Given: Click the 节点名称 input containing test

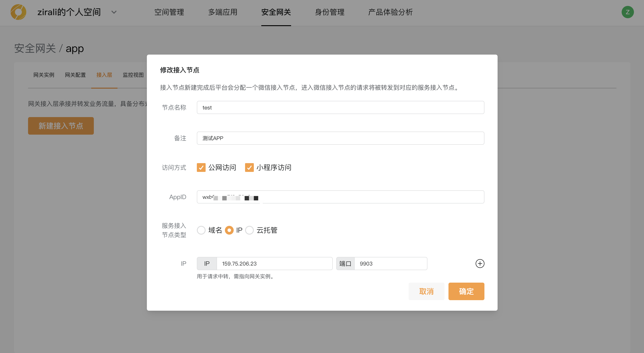Looking at the screenshot, I should click(340, 107).
